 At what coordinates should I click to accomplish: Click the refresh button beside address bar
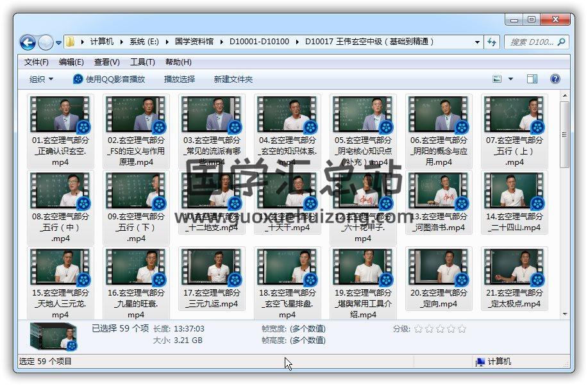(x=492, y=42)
